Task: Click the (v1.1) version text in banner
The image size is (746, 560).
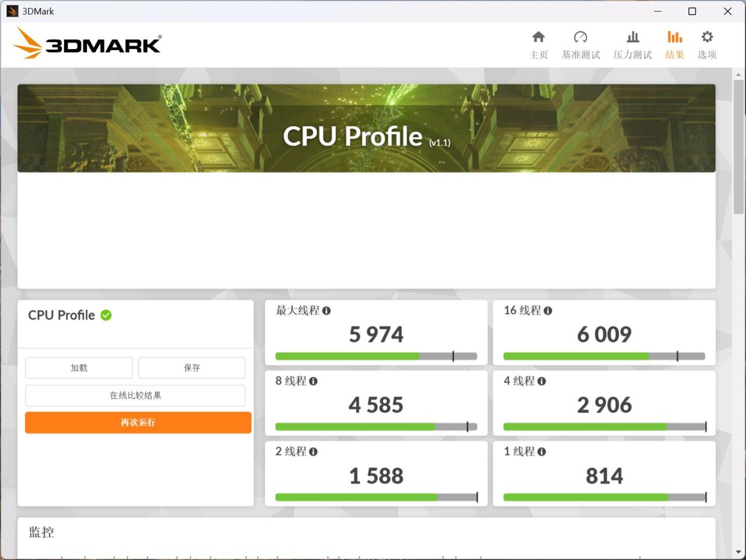Action: pyautogui.click(x=439, y=142)
